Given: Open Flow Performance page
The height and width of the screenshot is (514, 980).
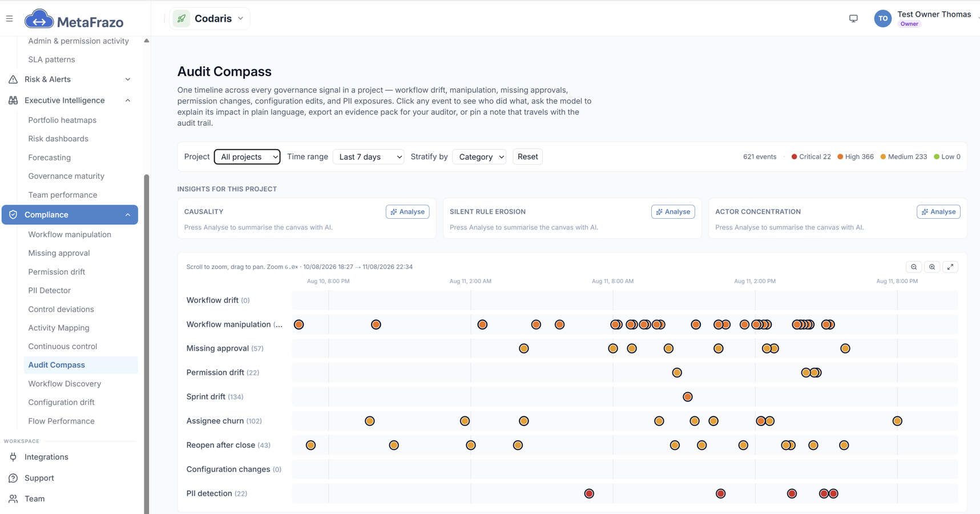Looking at the screenshot, I should coord(61,421).
